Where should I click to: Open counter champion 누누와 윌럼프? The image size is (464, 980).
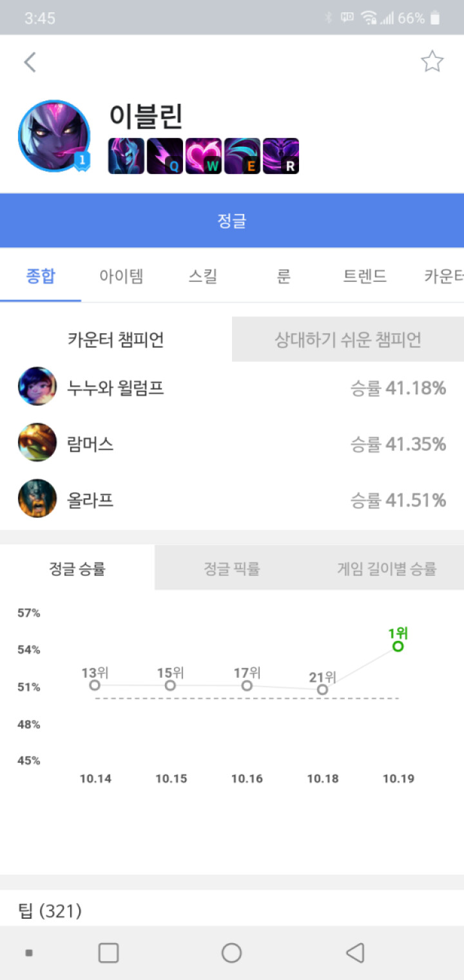(116, 388)
